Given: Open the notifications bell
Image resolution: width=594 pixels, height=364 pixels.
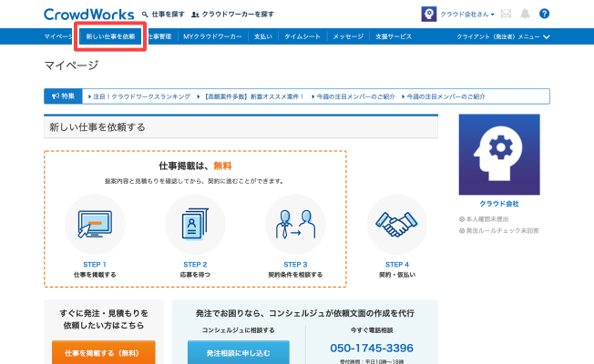Looking at the screenshot, I should [525, 15].
